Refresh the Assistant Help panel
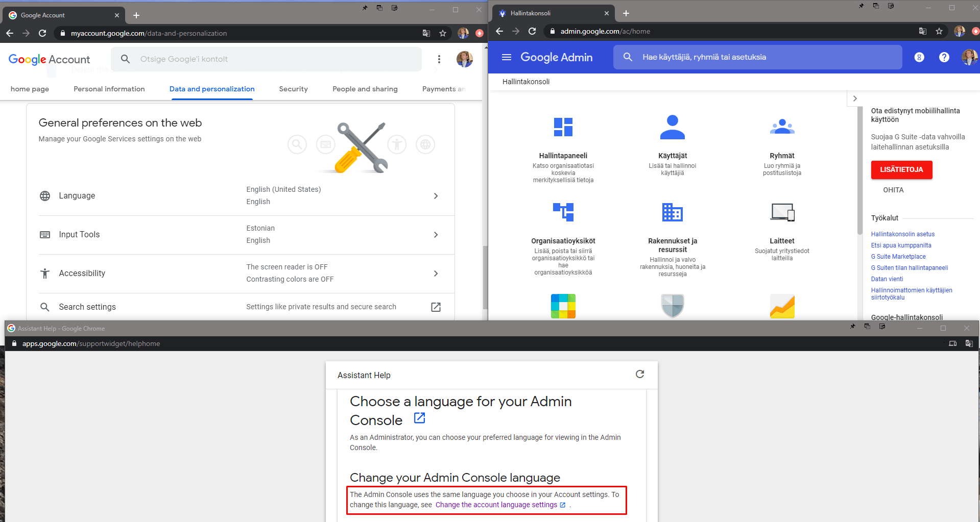980x522 pixels. click(639, 375)
